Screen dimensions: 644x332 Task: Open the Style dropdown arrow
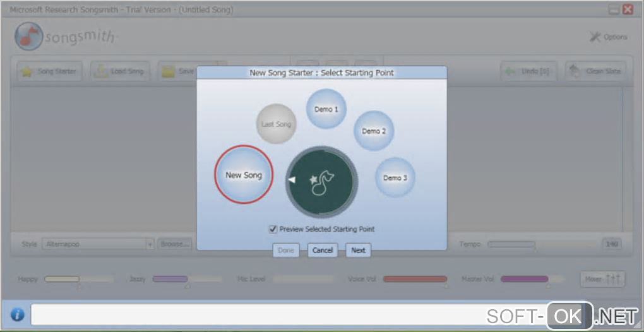point(150,244)
